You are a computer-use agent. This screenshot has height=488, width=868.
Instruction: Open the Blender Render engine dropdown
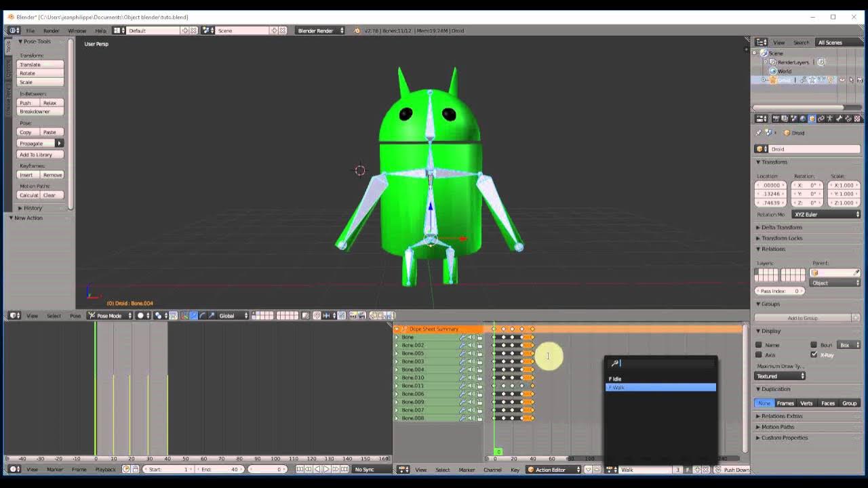click(x=321, y=30)
